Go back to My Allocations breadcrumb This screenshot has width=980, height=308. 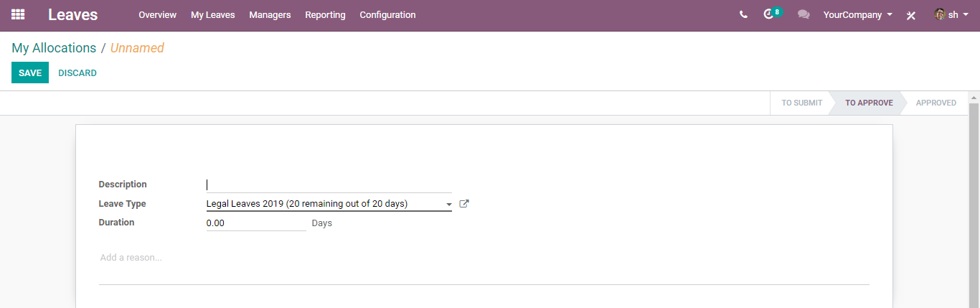54,48
